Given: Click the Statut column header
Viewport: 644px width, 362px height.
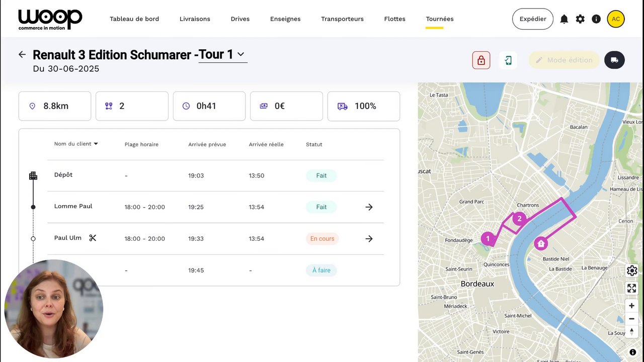Looking at the screenshot, I should [314, 144].
